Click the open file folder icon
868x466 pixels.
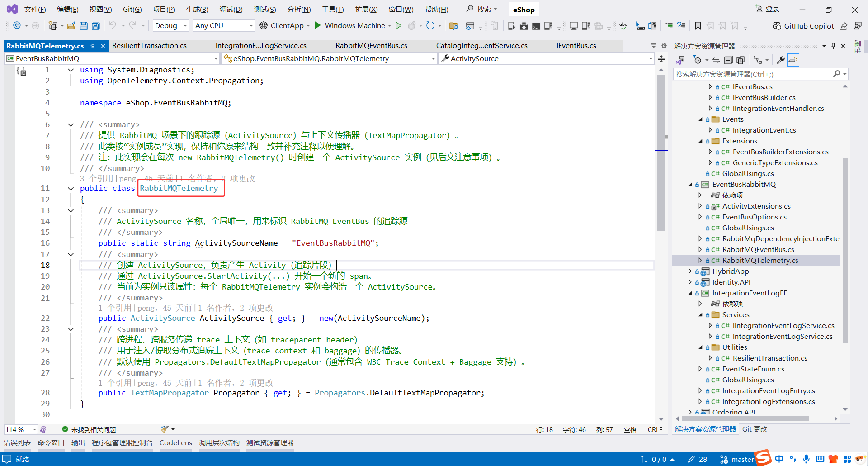coord(71,26)
